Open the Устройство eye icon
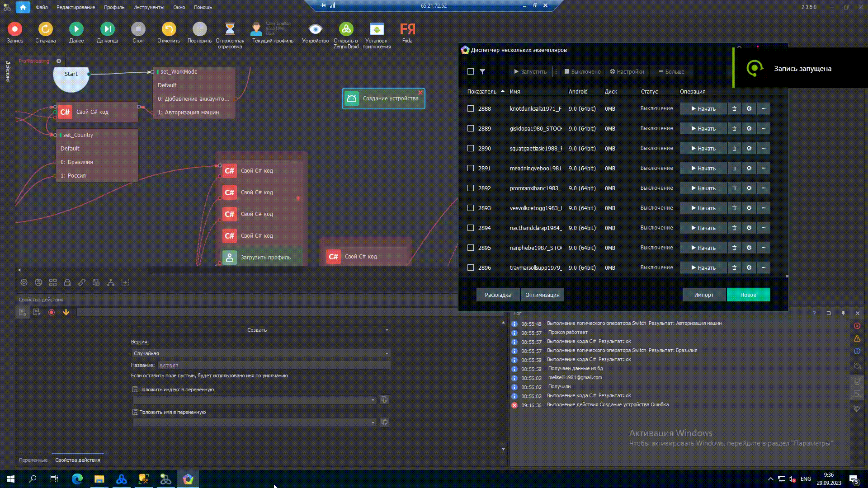Screen dimensions: 868x488 315,29
